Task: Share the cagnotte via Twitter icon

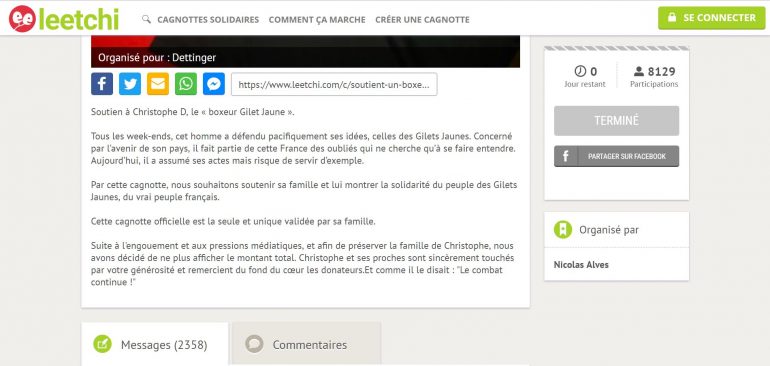Action: [130, 84]
